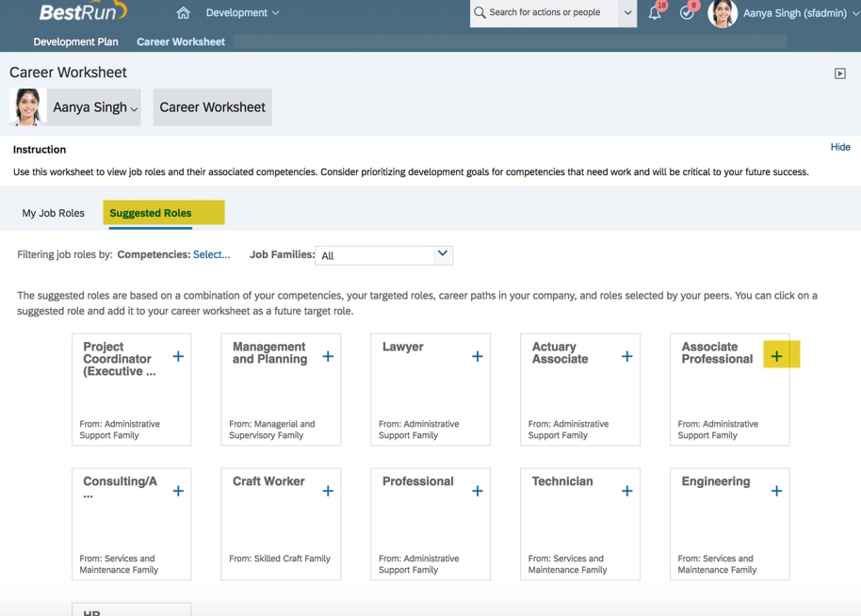Viewport: 861px width, 616px height.
Task: Click the home icon in top bar
Action: (183, 13)
